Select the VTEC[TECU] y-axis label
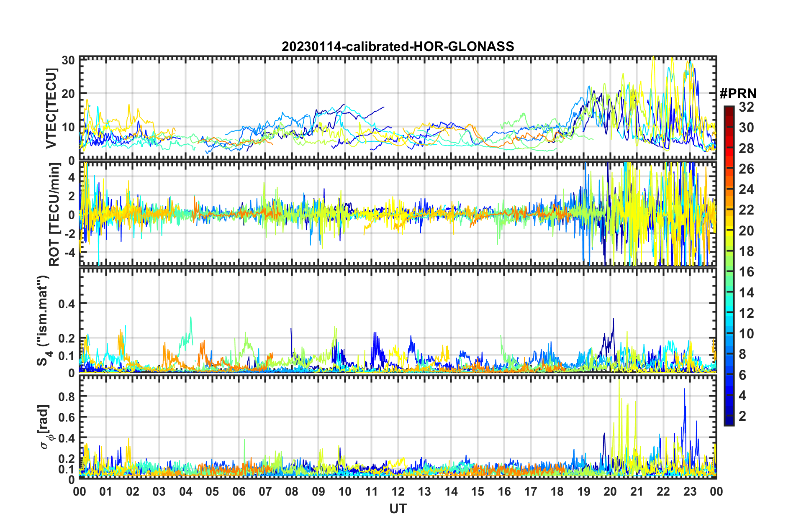This screenshot has height=532, width=796. click(x=51, y=109)
